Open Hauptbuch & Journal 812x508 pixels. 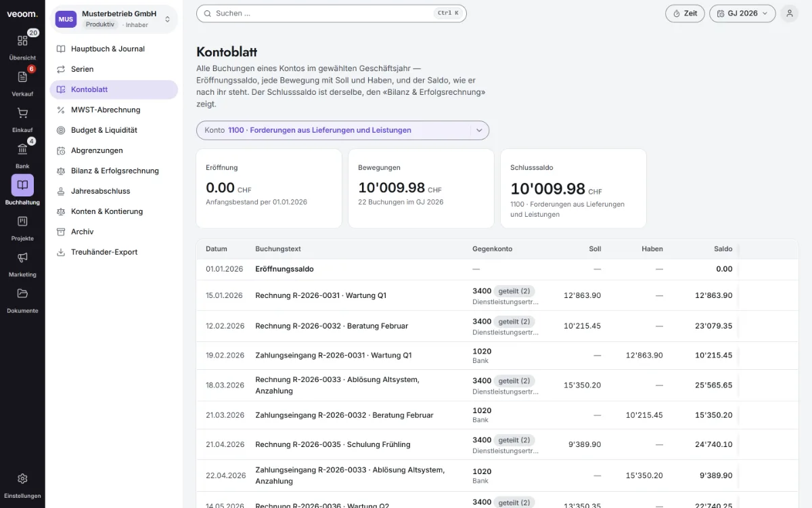(114, 49)
